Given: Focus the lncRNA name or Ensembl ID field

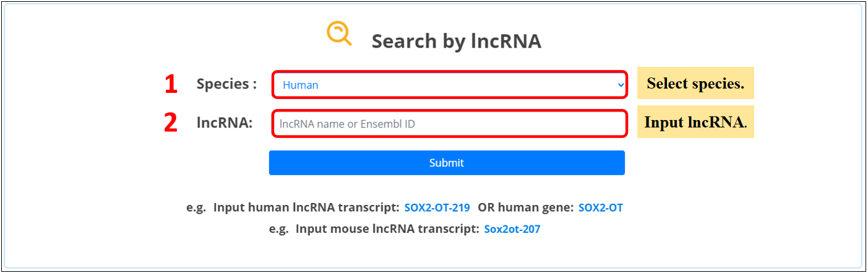Looking at the screenshot, I should coord(450,124).
